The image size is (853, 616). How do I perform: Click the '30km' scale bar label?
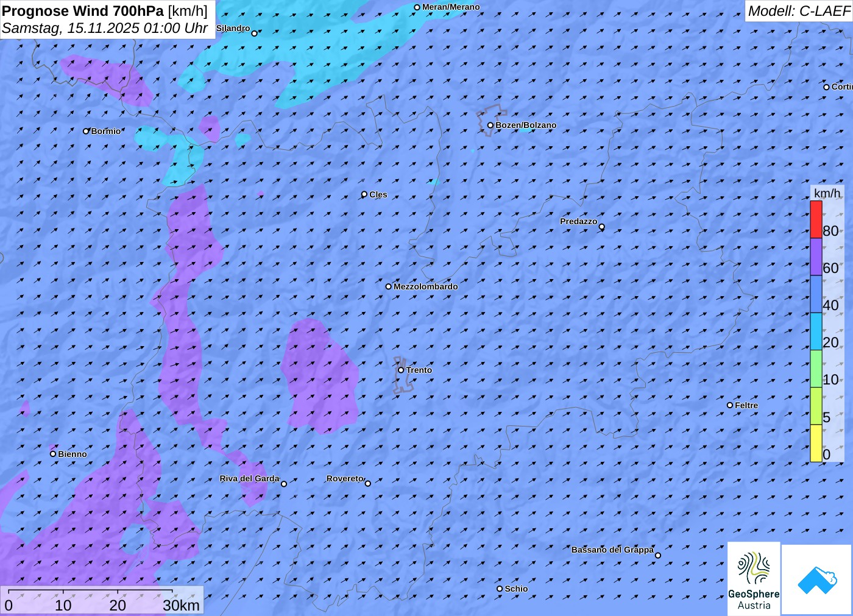tap(181, 605)
